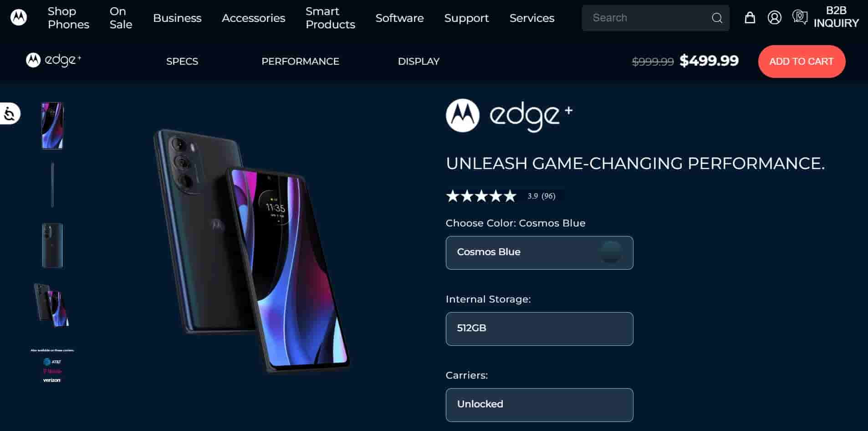Open the Accessories menu
The width and height of the screenshot is (868, 431).
click(x=253, y=18)
